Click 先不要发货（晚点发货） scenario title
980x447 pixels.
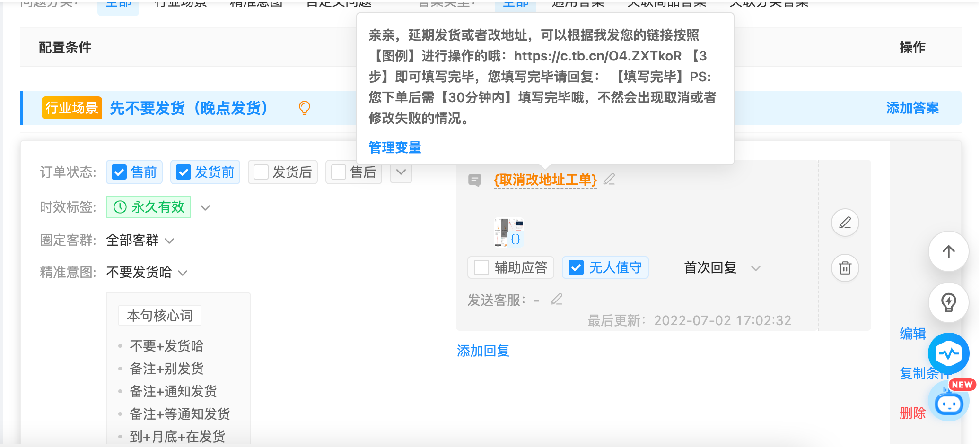(x=189, y=108)
